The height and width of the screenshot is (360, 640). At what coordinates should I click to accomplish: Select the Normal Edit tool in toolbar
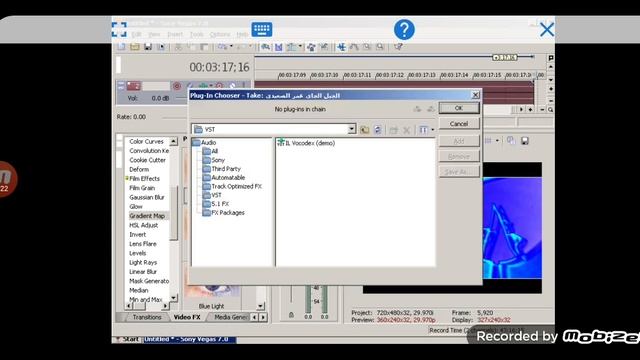[341, 47]
